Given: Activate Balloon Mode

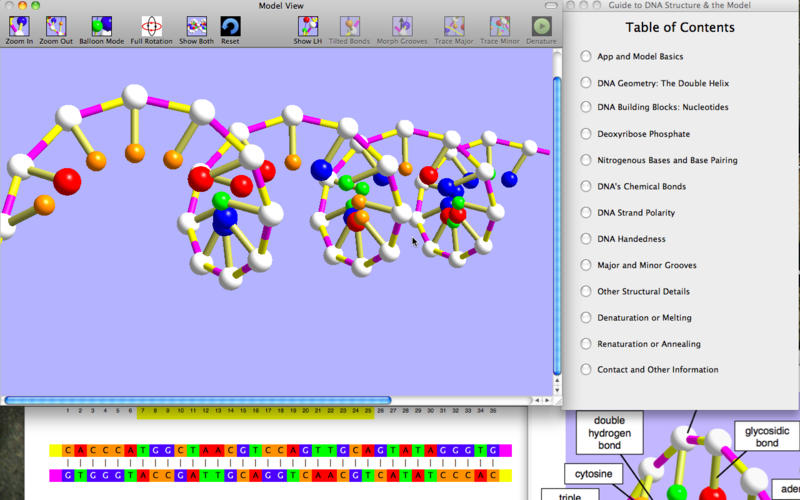Looking at the screenshot, I should pyautogui.click(x=102, y=30).
